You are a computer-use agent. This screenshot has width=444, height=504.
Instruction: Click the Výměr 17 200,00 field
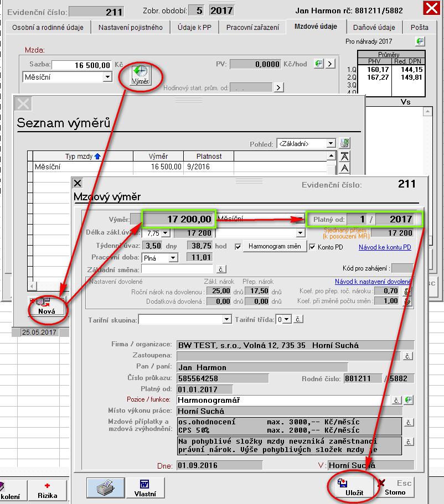coord(178,219)
